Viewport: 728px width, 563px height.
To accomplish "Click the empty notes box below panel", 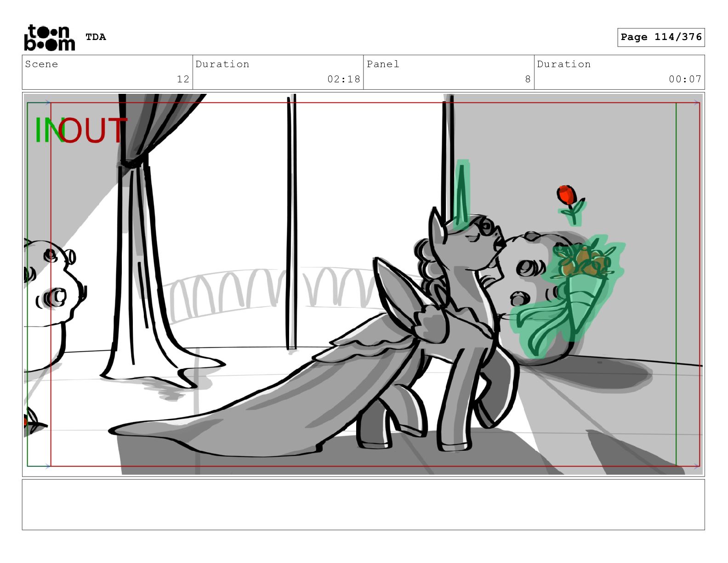I will pos(363,505).
